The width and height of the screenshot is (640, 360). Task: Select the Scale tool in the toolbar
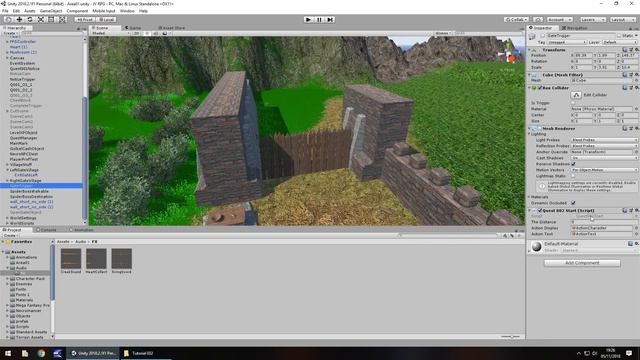pyautogui.click(x=41, y=19)
